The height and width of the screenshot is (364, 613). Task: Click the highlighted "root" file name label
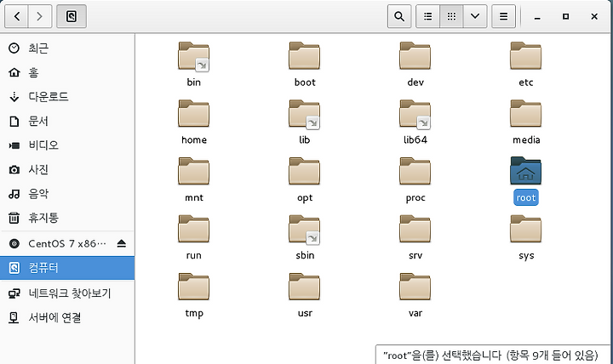pos(526,197)
